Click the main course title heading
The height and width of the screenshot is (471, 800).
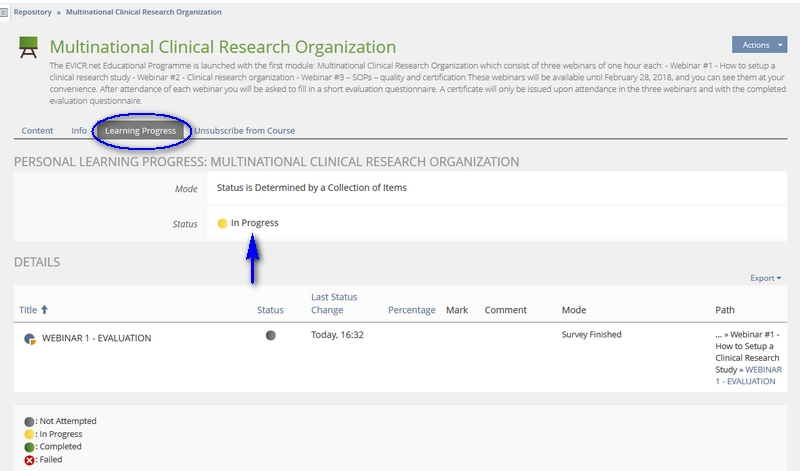(x=222, y=47)
